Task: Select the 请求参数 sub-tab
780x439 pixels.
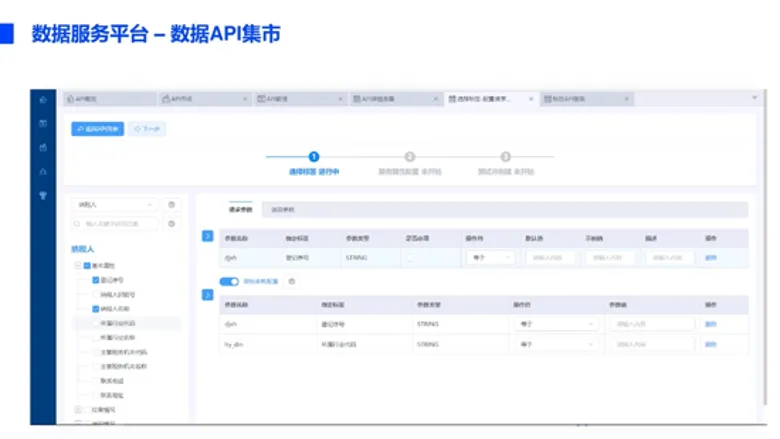Action: coord(241,210)
